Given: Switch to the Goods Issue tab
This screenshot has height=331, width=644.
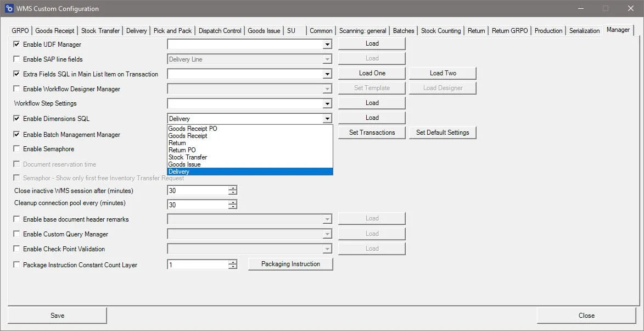Looking at the screenshot, I should 264,31.
